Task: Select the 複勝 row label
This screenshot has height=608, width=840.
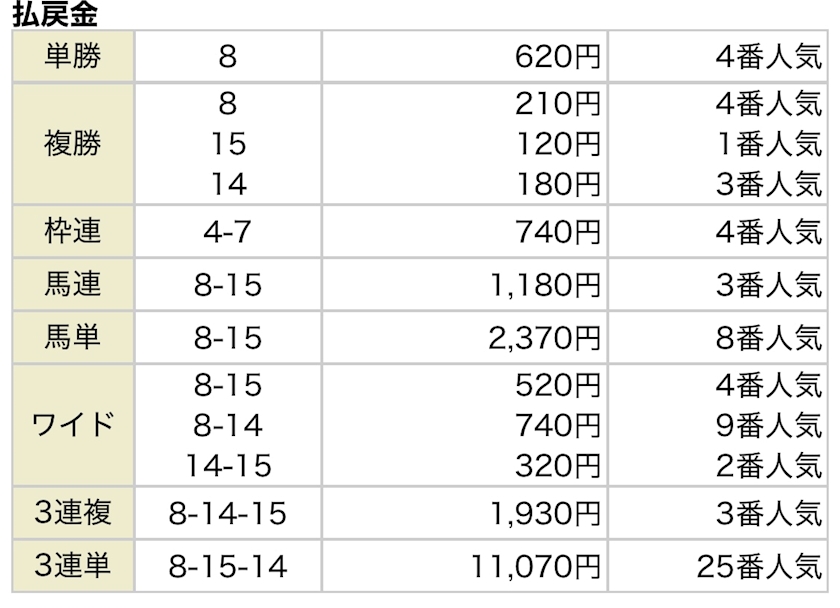Action: (x=73, y=144)
